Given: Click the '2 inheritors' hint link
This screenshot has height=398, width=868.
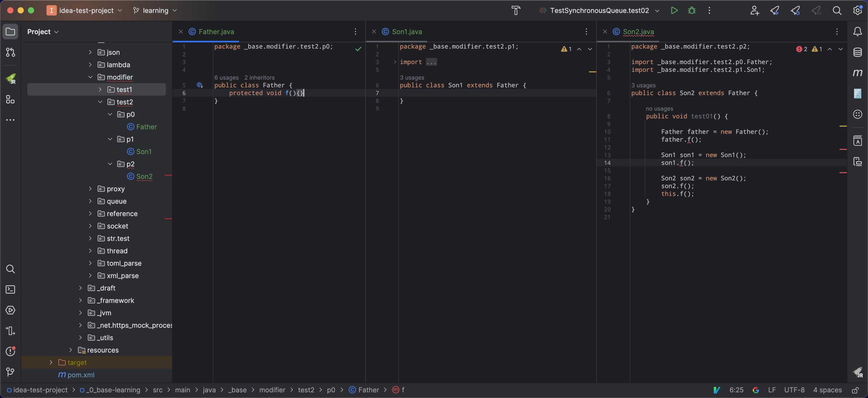Looking at the screenshot, I should click(x=259, y=78).
